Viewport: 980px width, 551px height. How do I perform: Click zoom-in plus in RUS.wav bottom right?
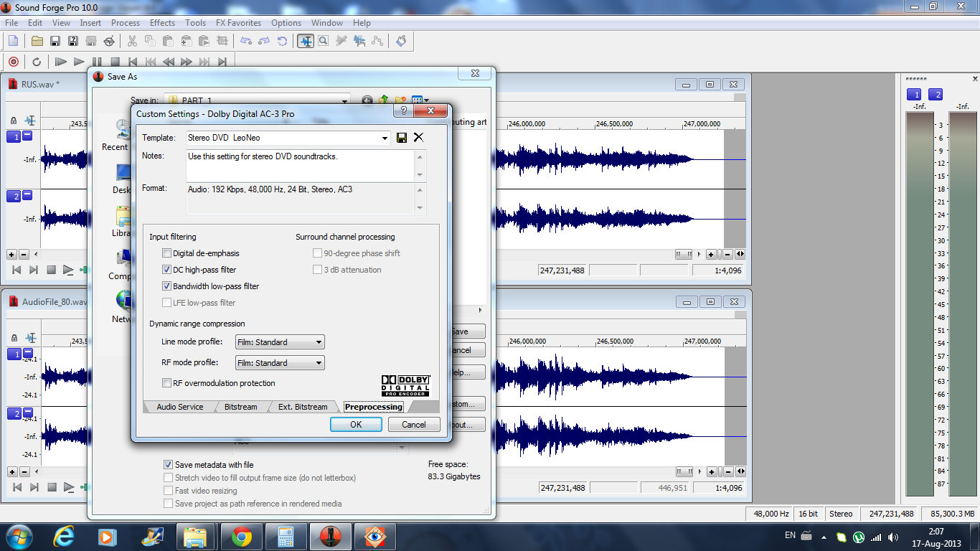pyautogui.click(x=711, y=254)
